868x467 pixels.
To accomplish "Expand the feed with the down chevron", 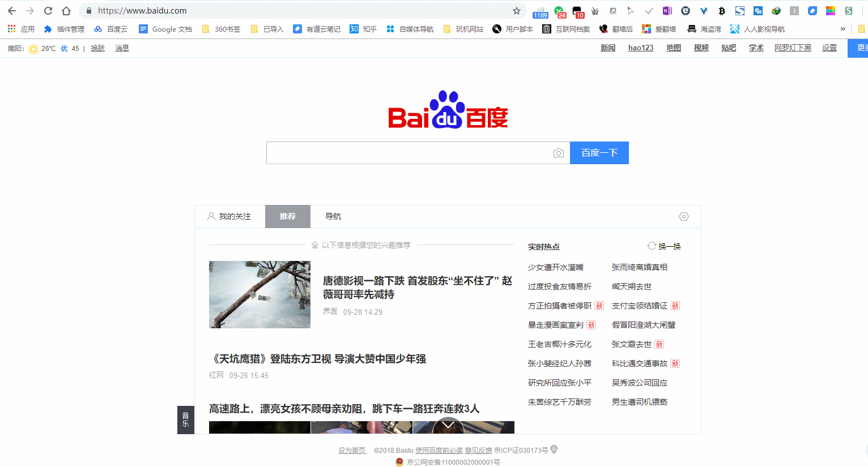I will (448, 425).
